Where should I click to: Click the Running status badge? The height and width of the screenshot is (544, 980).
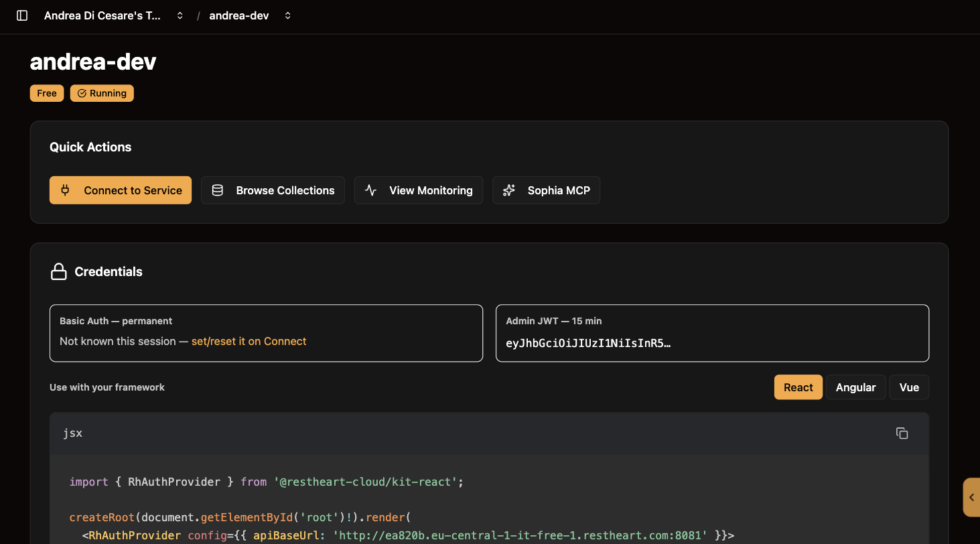click(102, 93)
